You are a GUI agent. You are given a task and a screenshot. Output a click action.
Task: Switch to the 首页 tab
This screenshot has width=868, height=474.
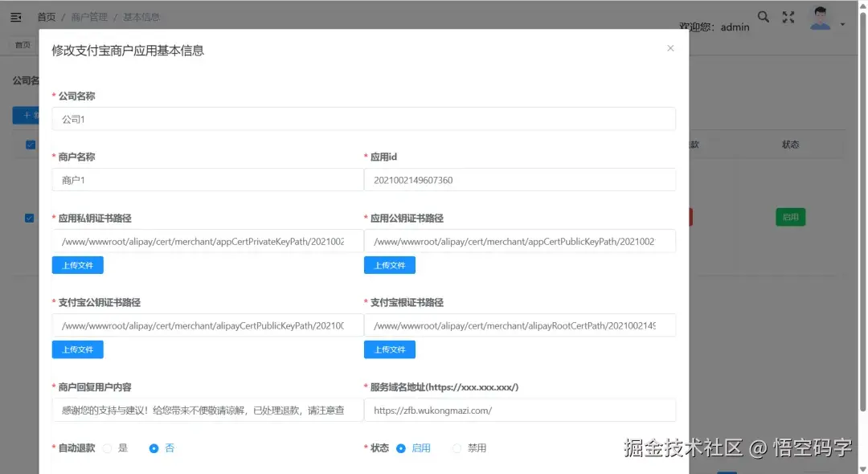(x=23, y=45)
